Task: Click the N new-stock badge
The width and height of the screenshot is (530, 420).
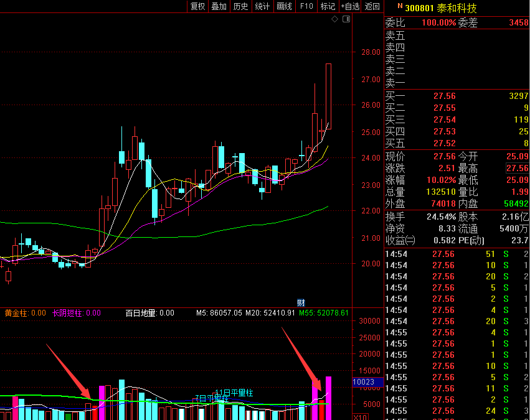Action: 400,6
